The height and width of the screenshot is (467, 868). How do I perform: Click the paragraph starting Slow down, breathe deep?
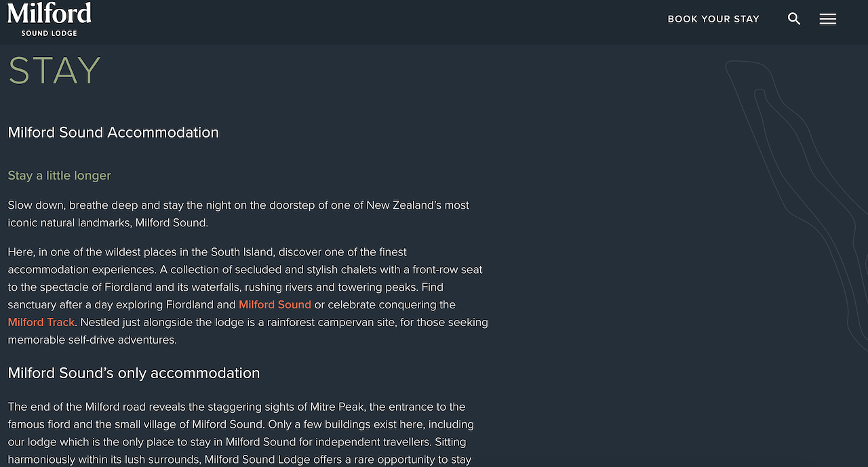239,214
